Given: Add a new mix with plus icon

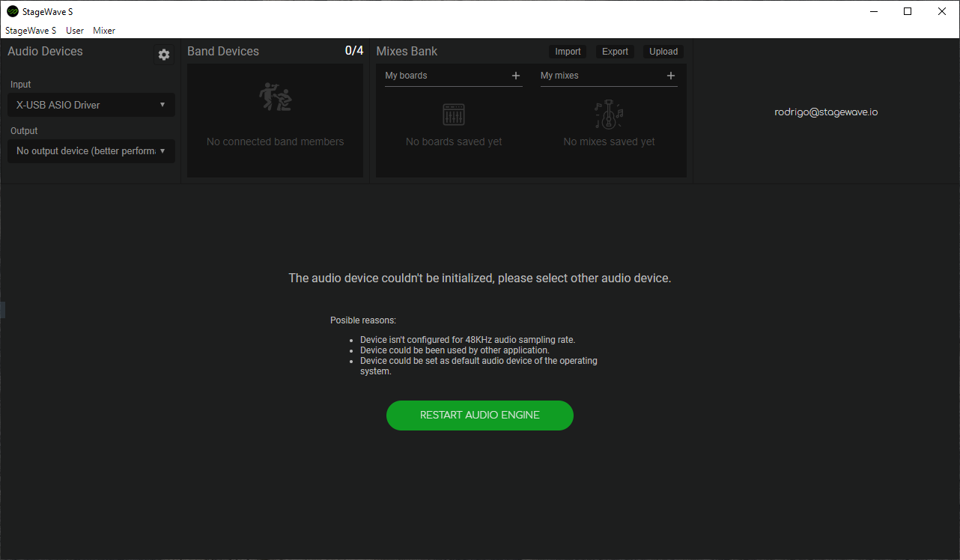Looking at the screenshot, I should coord(670,76).
